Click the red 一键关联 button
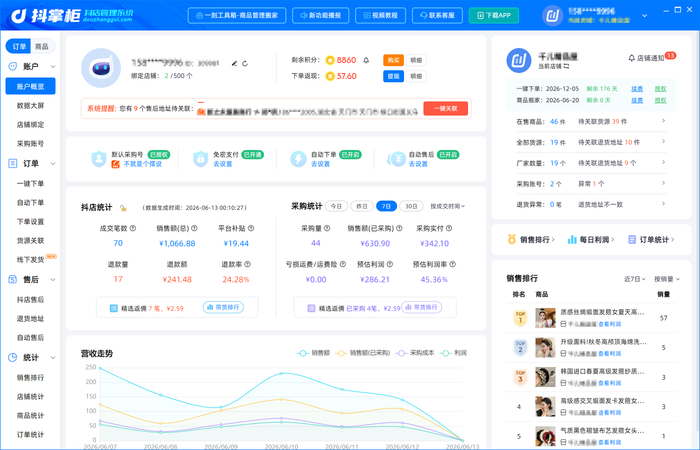 [x=445, y=108]
